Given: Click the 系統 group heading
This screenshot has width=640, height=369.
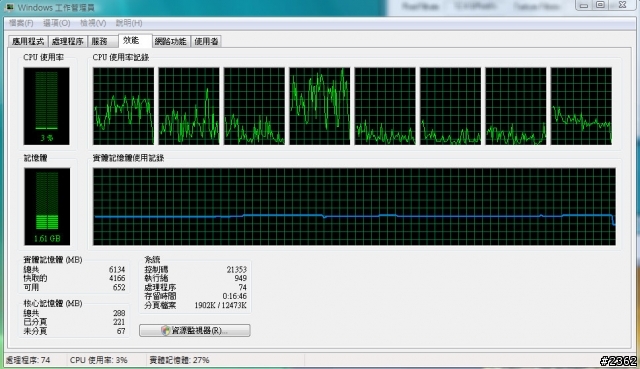Looking at the screenshot, I should click(x=152, y=260).
